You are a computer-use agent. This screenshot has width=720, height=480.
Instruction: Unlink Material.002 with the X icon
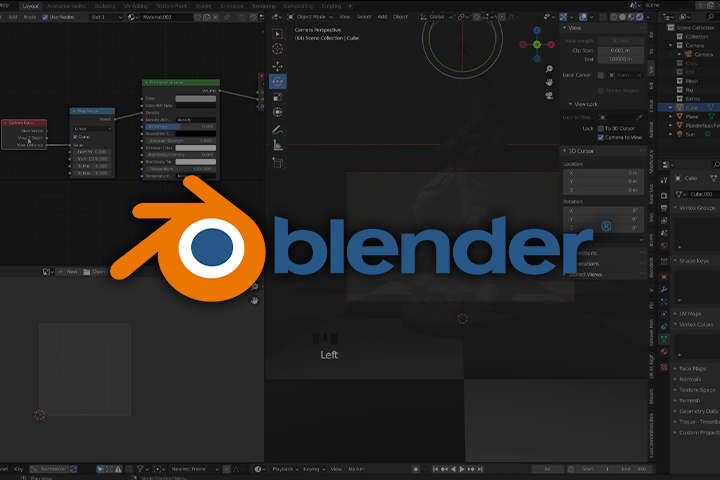pos(215,17)
